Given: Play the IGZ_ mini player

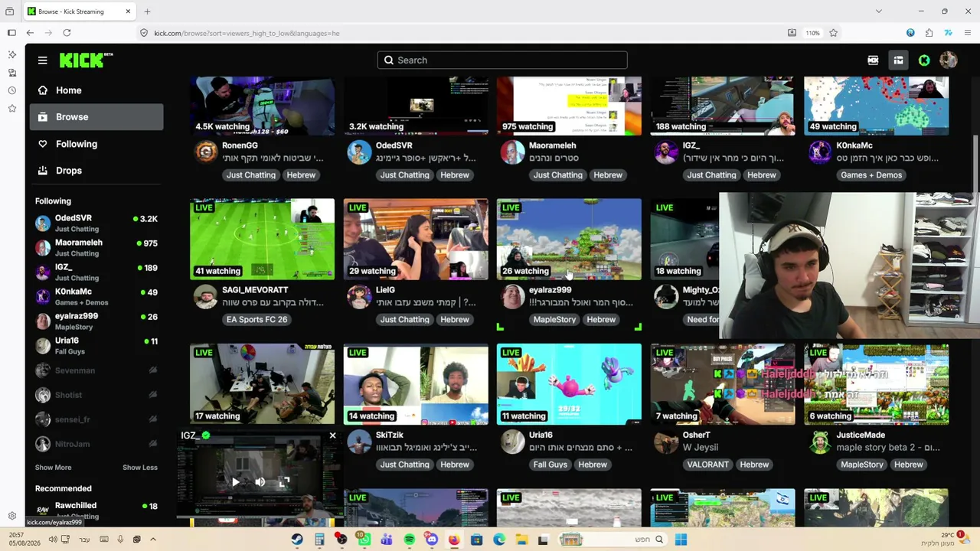Looking at the screenshot, I should [x=235, y=482].
